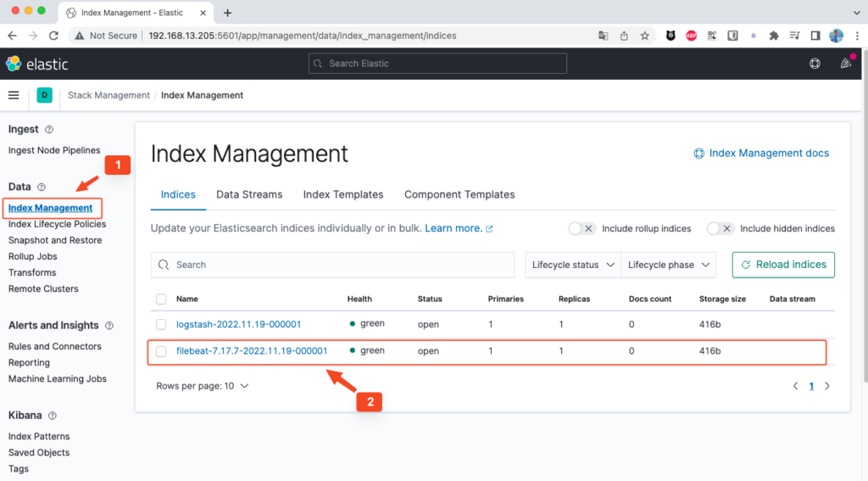This screenshot has width=868, height=481.
Task: Toggle the browser side panel icon
Action: 815,36
